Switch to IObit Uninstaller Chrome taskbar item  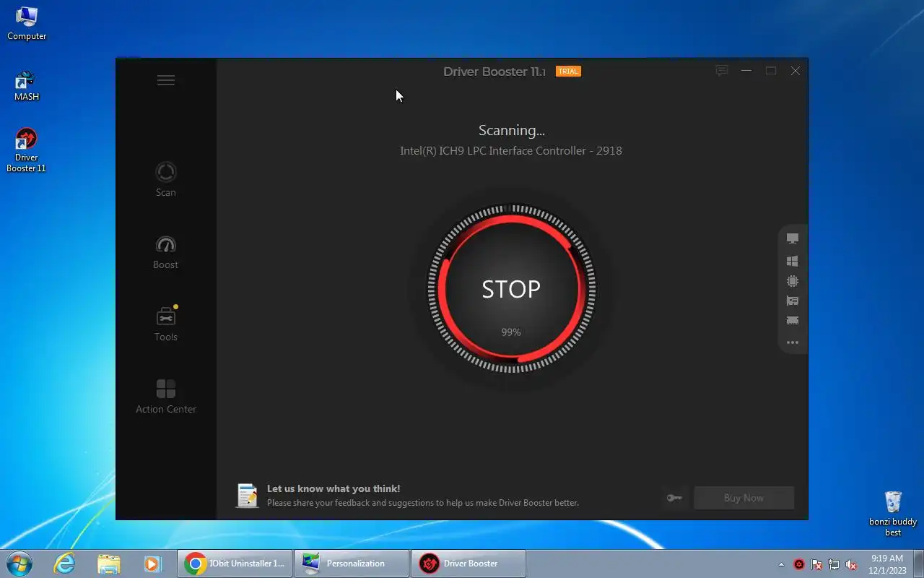[x=235, y=564]
